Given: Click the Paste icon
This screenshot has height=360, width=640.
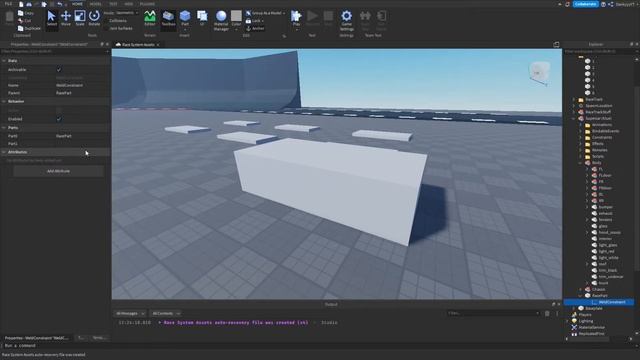Looking at the screenshot, I should coord(9,18).
